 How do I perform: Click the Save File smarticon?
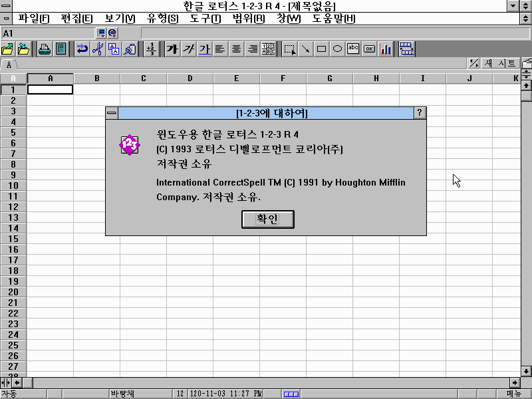point(23,49)
